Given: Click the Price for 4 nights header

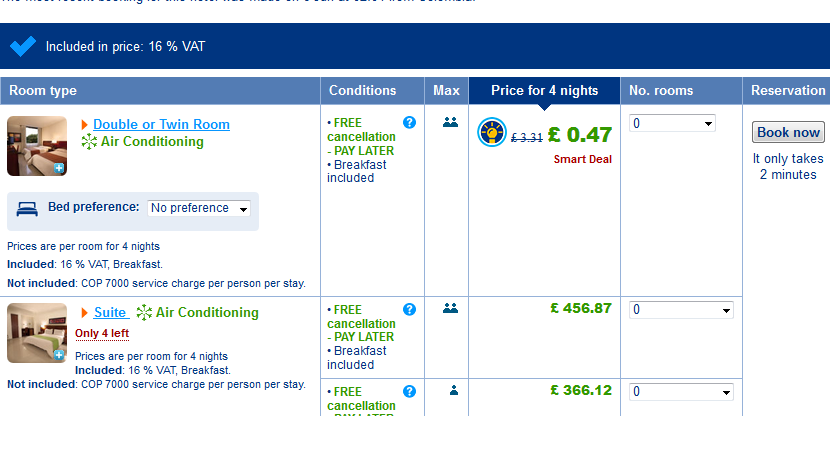Looking at the screenshot, I should point(544,91).
